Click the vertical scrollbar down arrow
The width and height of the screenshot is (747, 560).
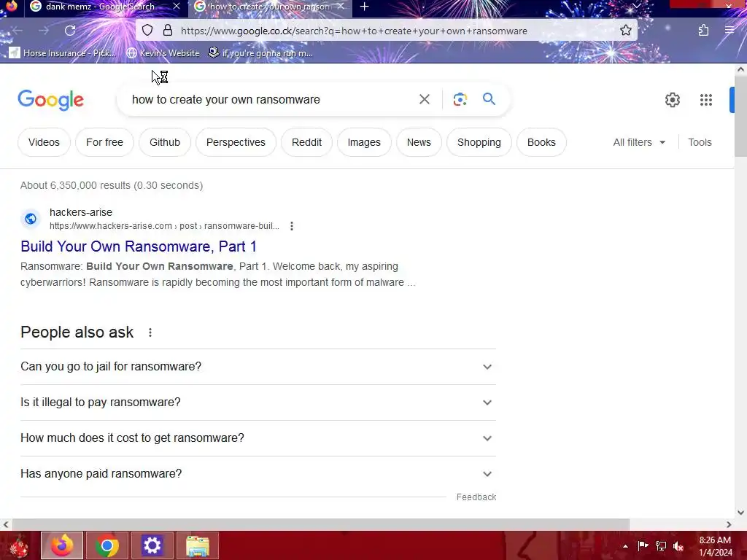740,513
